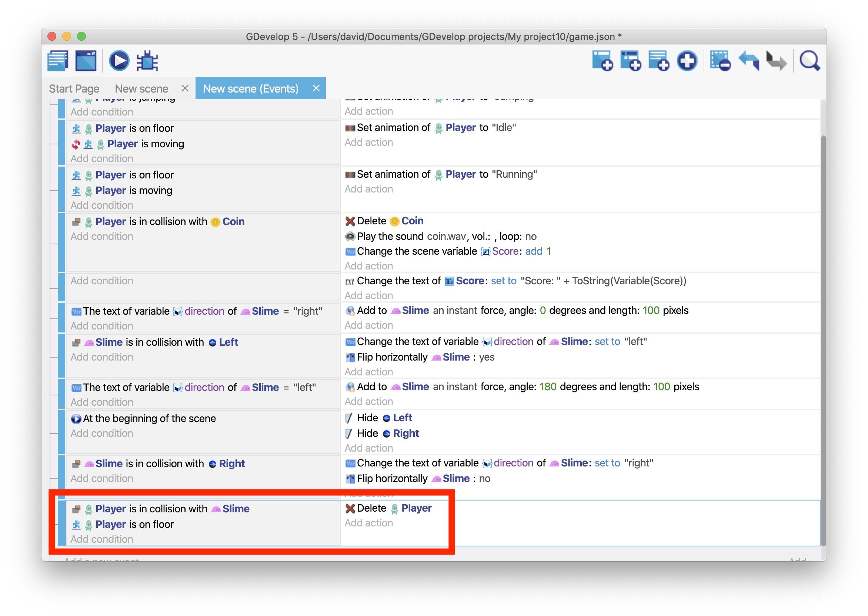This screenshot has height=616, width=868.
Task: Open the round plus add-other-events icon
Action: pos(687,61)
